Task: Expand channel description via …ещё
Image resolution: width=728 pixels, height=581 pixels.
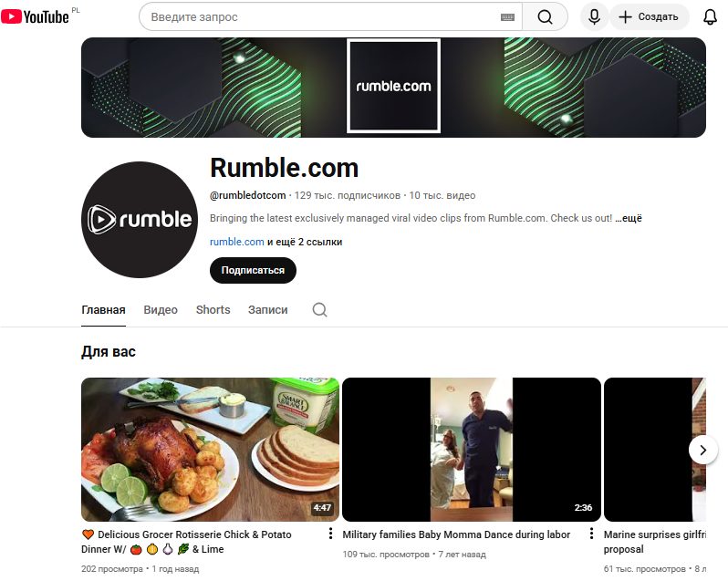Action: [x=629, y=218]
